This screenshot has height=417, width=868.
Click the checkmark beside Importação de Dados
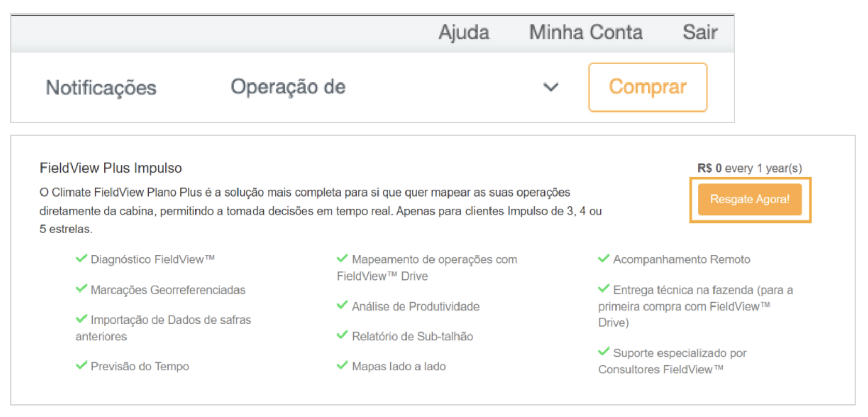(x=81, y=318)
